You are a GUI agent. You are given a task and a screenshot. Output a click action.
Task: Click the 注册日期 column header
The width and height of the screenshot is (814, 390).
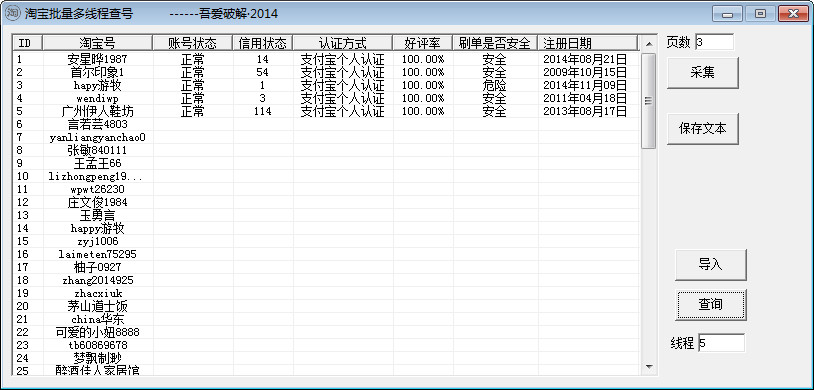coord(587,43)
